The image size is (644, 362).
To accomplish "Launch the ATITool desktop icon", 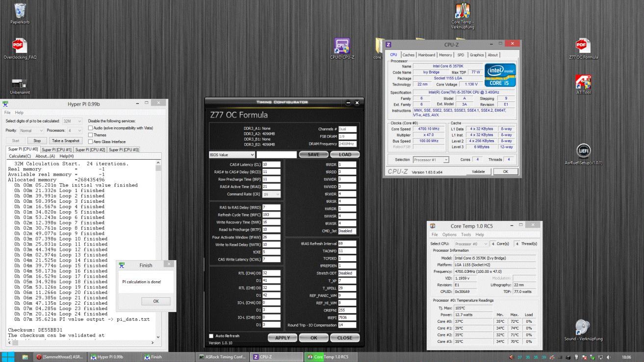I will pyautogui.click(x=583, y=81).
